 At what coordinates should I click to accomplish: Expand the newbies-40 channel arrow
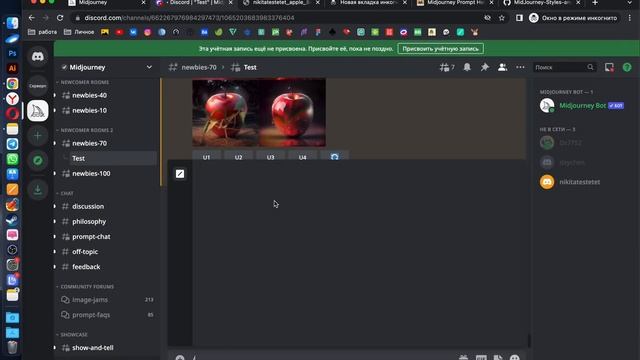point(55,95)
